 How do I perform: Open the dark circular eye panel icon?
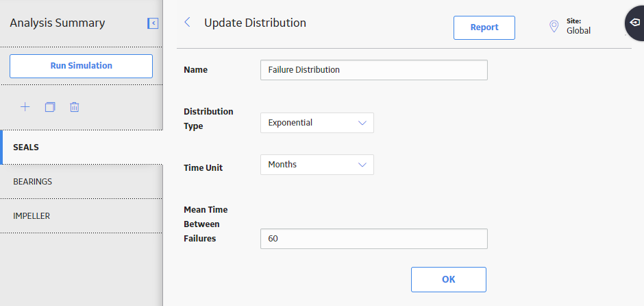[635, 22]
